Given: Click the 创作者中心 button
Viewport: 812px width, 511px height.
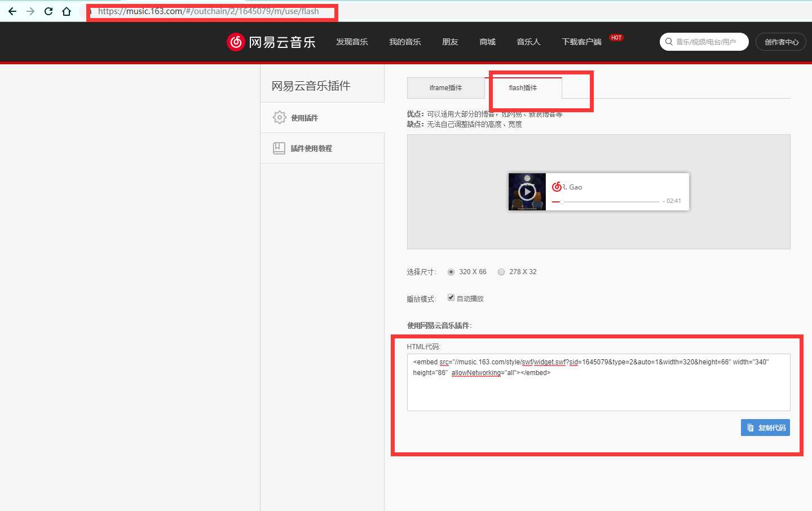Looking at the screenshot, I should click(x=781, y=42).
